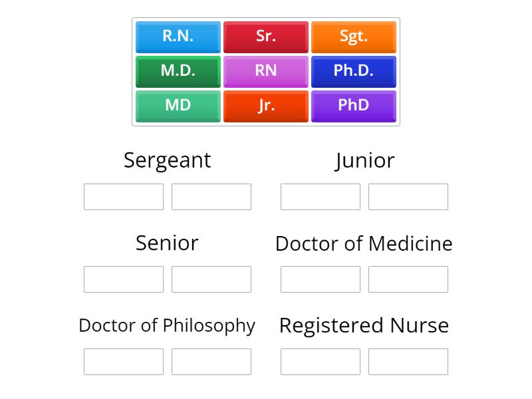Click the left slot under Sergeant

(124, 197)
